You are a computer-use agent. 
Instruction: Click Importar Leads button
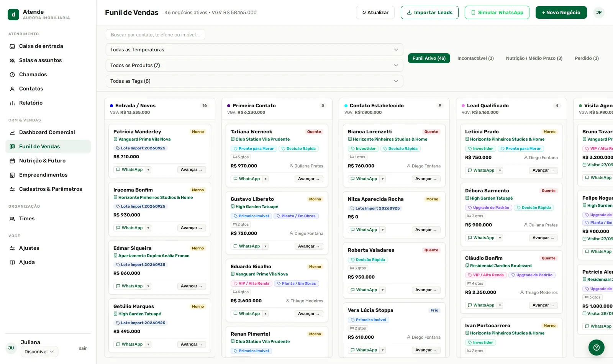click(x=429, y=13)
